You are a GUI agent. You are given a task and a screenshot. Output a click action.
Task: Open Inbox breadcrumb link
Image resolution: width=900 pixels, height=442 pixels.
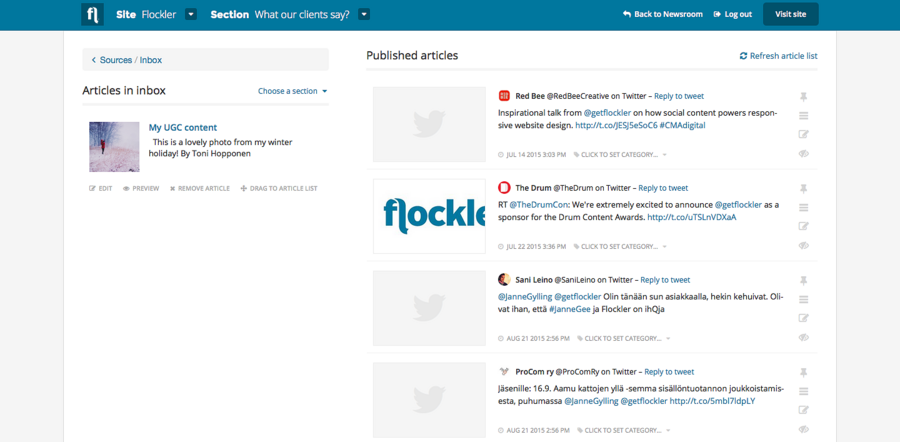pos(151,60)
